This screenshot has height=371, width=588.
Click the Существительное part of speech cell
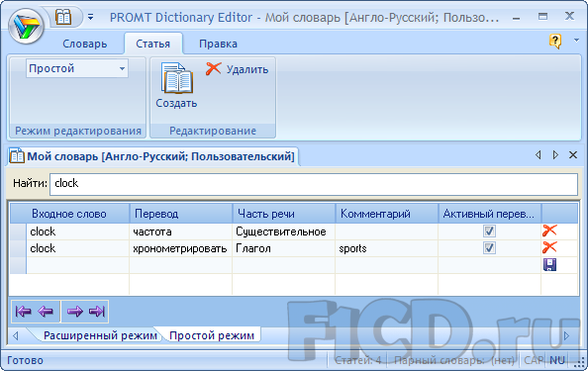pyautogui.click(x=284, y=232)
